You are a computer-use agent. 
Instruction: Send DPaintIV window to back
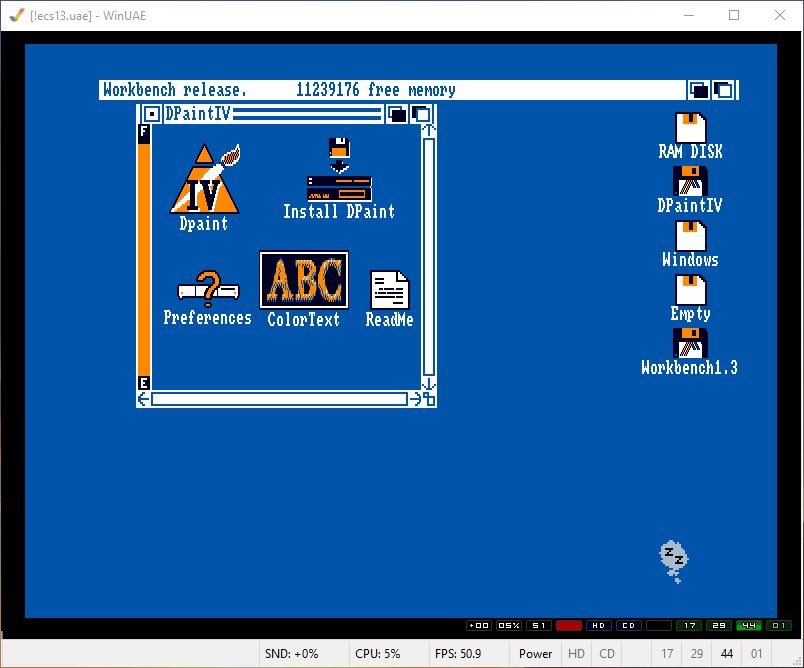tap(397, 114)
